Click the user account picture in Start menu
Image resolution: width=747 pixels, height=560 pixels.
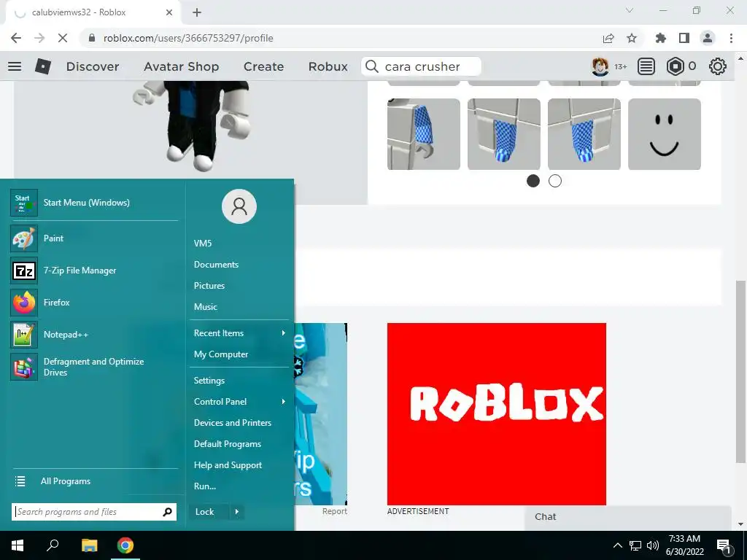[239, 206]
